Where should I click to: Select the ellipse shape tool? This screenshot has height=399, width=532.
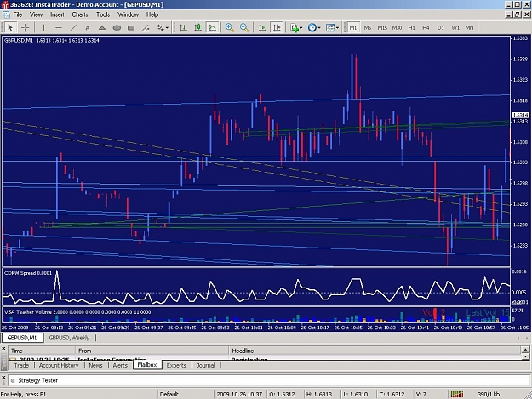tap(117, 28)
